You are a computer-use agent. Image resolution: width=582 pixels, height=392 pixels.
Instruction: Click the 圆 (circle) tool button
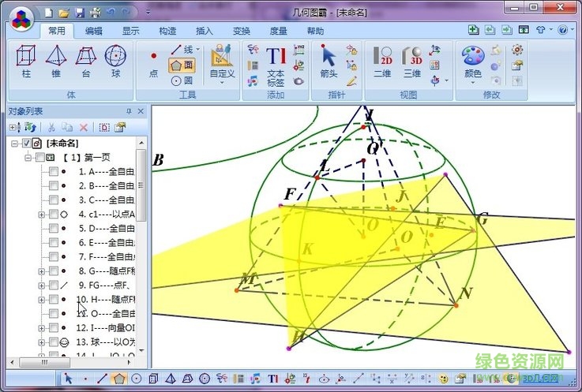click(182, 80)
